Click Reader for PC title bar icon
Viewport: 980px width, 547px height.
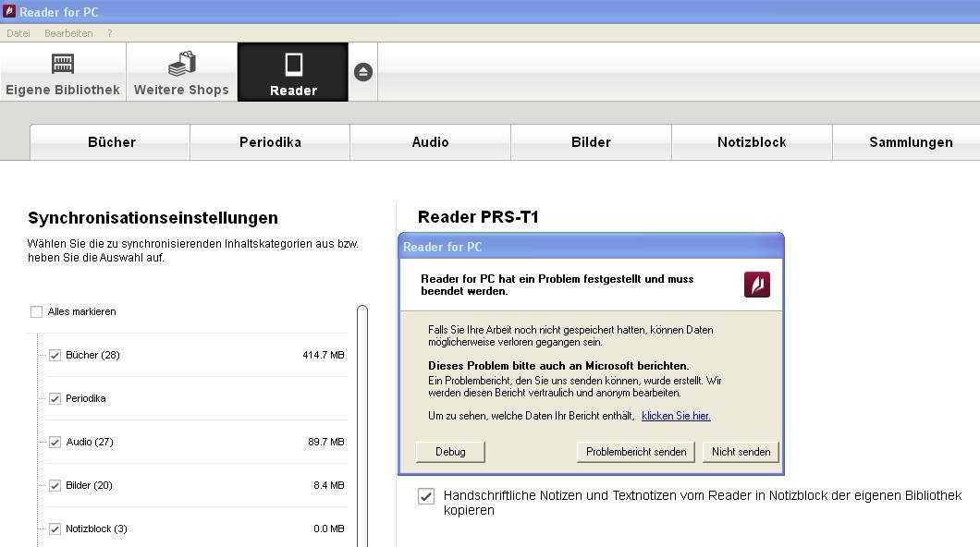pyautogui.click(x=9, y=12)
